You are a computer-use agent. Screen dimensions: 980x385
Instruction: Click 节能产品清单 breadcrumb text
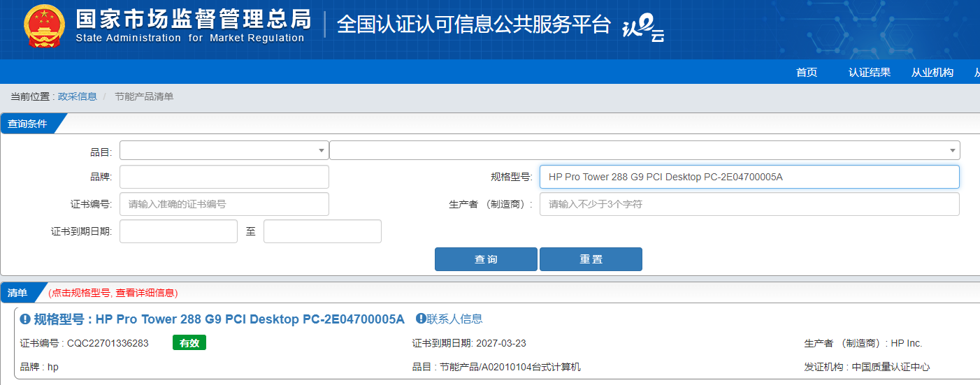144,96
